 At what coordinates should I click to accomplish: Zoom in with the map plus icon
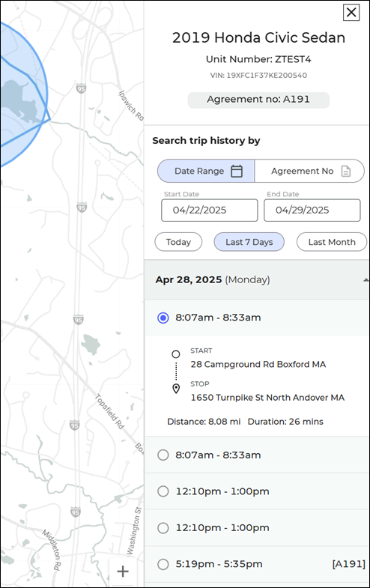(123, 571)
